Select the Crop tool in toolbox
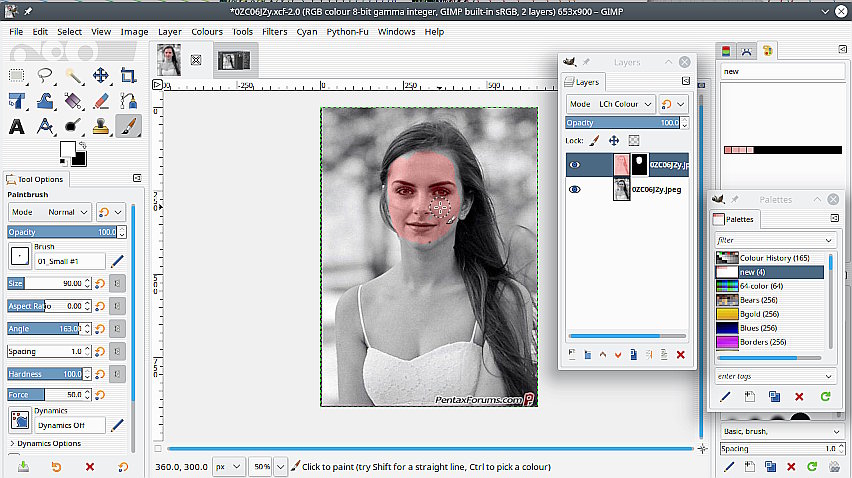 click(128, 75)
